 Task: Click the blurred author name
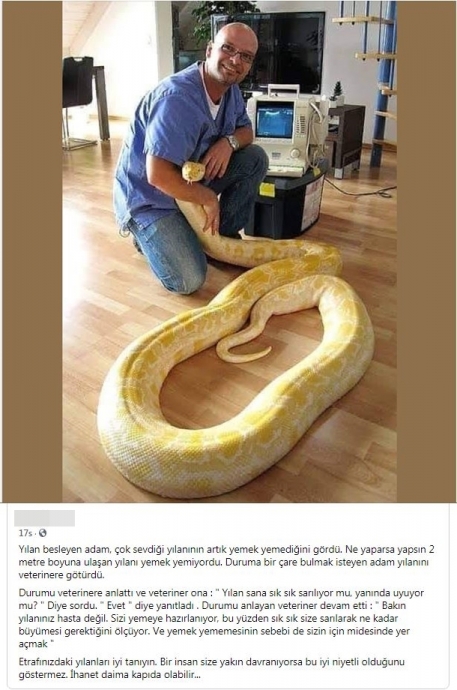[x=44, y=518]
